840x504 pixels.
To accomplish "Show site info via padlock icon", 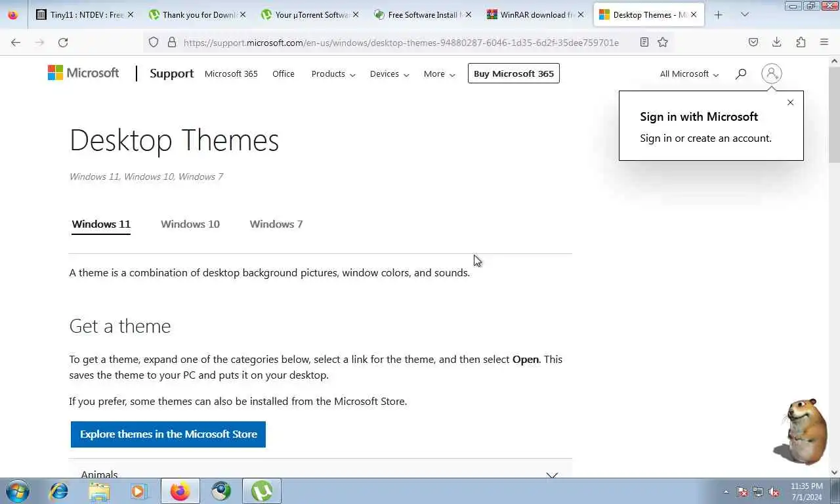I will (x=172, y=42).
